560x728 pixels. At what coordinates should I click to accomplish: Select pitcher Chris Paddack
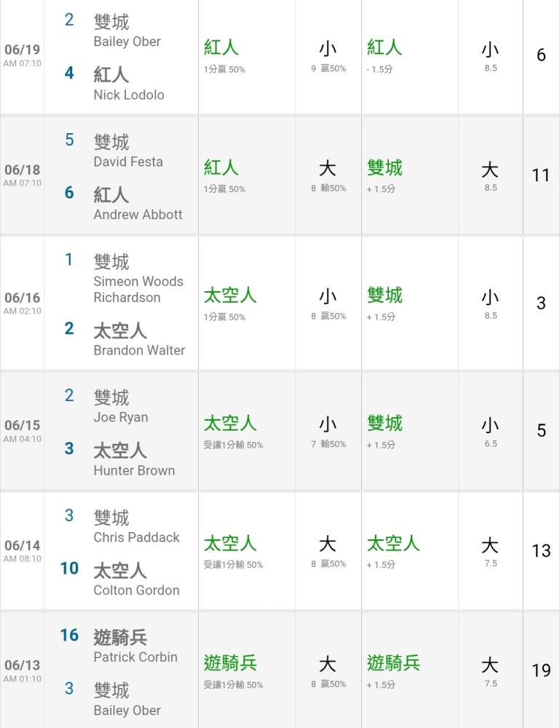click(136, 537)
